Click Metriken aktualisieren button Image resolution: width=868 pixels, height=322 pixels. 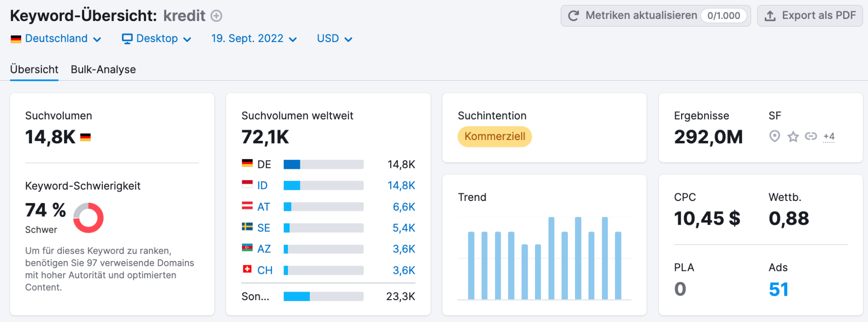pyautogui.click(x=656, y=16)
